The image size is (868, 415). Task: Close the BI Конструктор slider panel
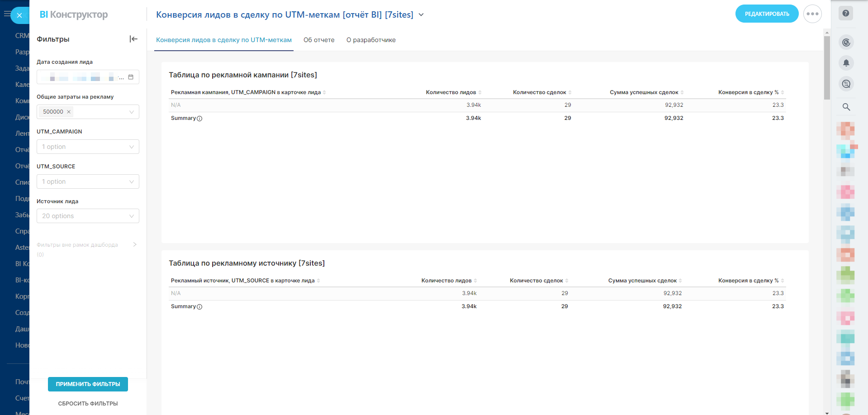point(19,15)
